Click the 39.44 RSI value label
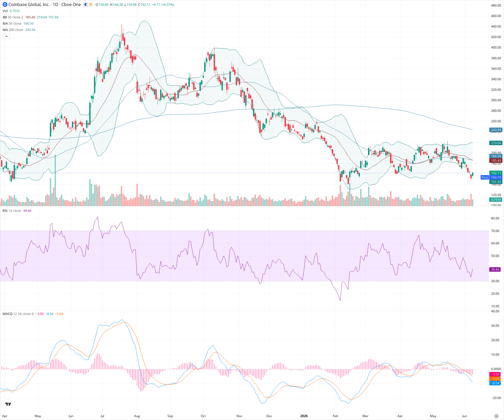Screen dimensions: 504x420 (495, 270)
